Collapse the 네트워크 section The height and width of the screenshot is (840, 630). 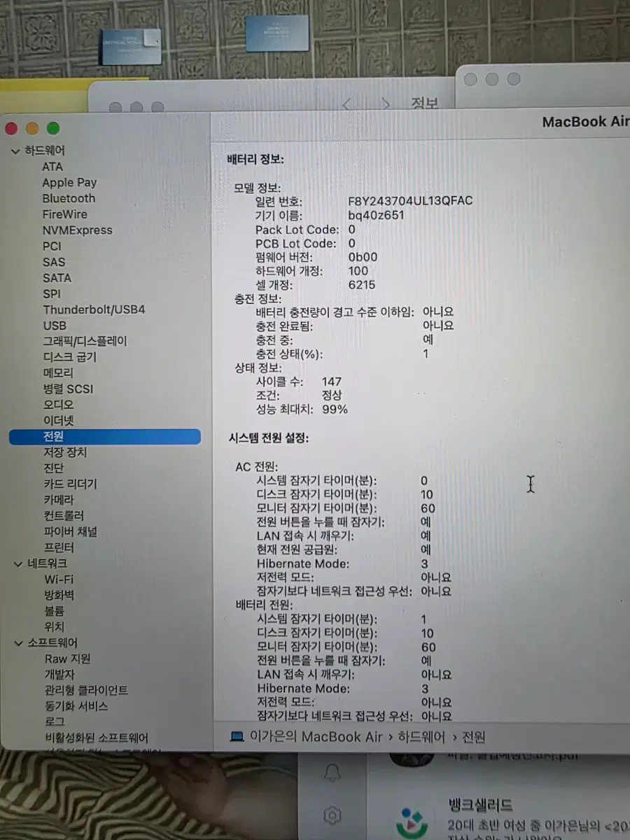pyautogui.click(x=17, y=563)
